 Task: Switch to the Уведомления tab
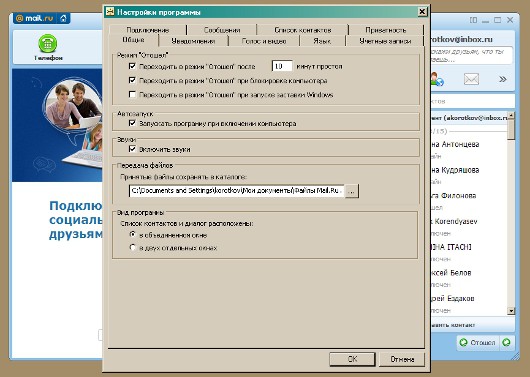coord(193,41)
